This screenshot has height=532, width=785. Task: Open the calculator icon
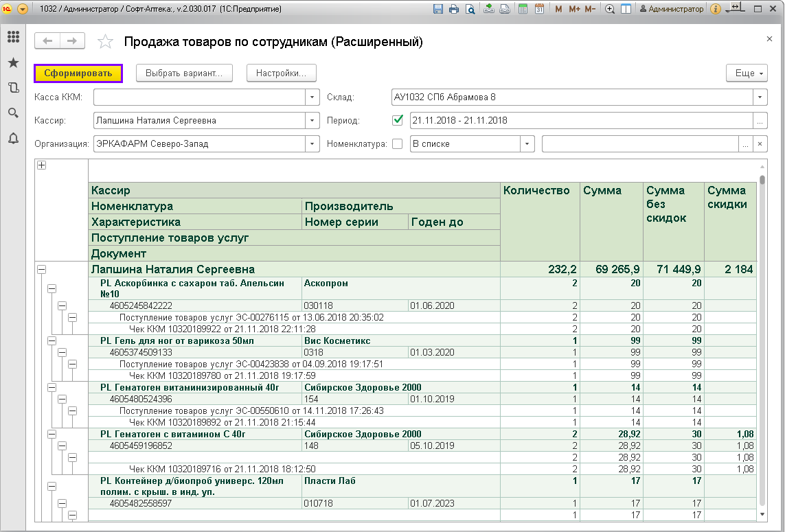(523, 9)
